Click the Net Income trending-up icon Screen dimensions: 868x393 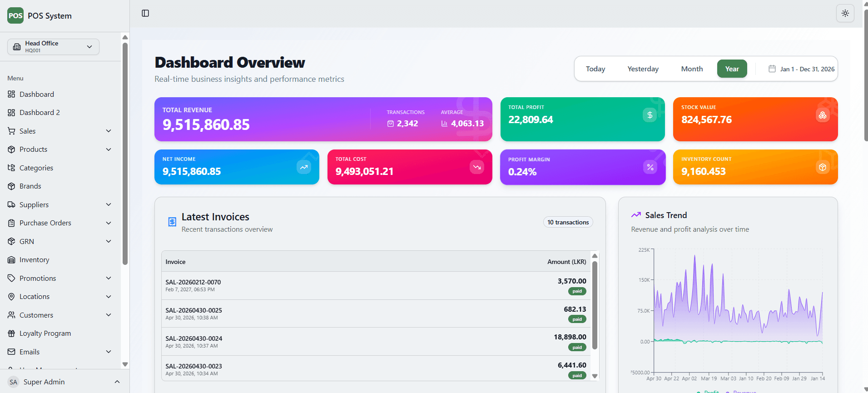click(304, 167)
